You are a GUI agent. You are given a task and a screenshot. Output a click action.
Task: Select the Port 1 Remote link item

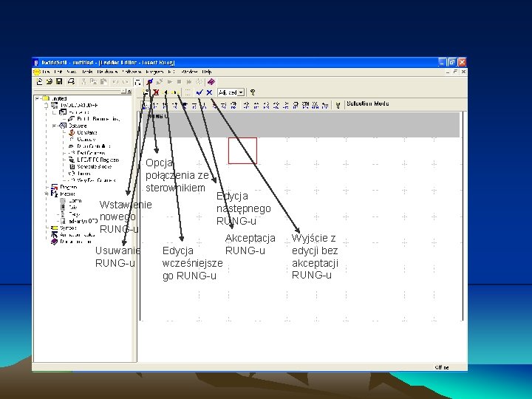98,119
